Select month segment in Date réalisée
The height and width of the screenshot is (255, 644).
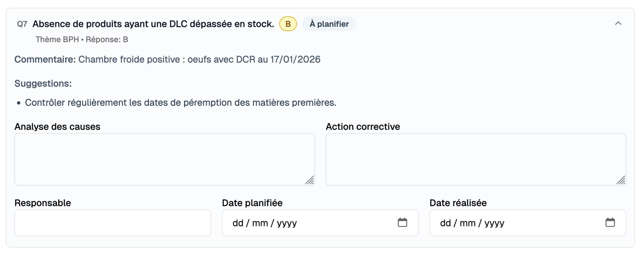click(x=468, y=223)
